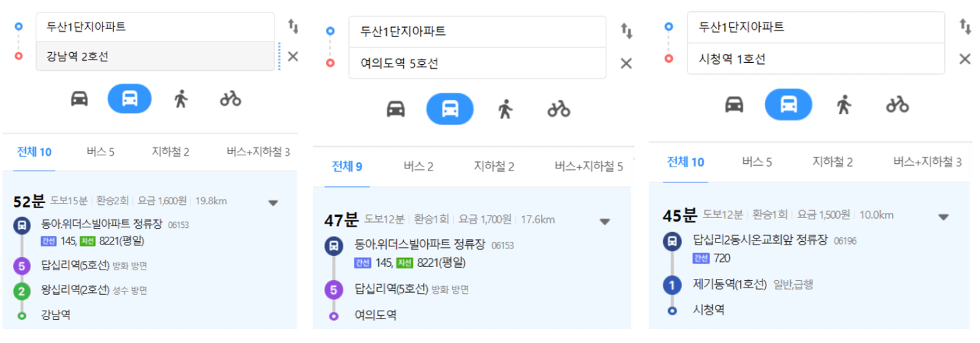
Task: Select car mode in the 시청역 panel
Action: (x=734, y=104)
